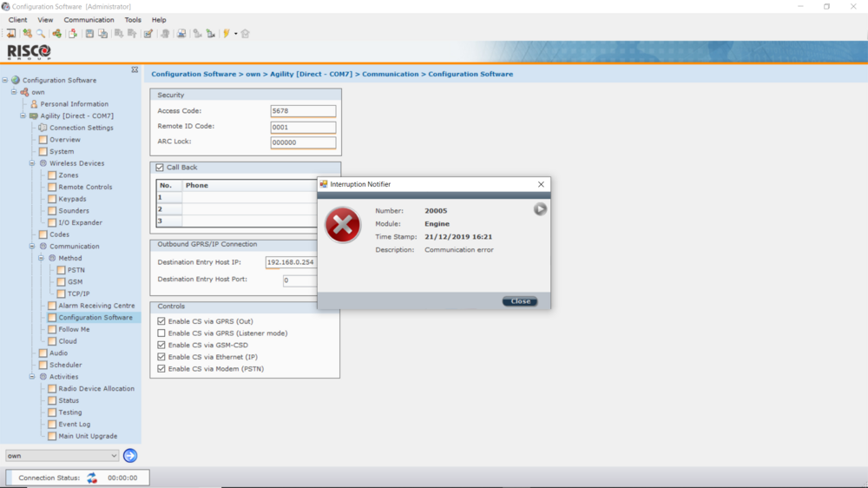Uncheck the Call Back checkbox
868x488 pixels.
[x=160, y=168]
